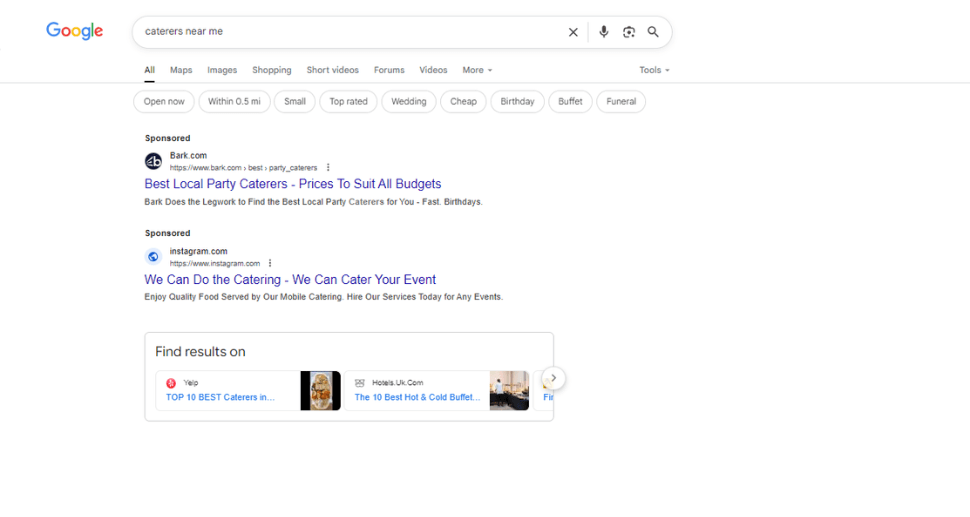Screen dimensions: 970x517
Task: Click the Enjoy Quality Food Served description
Action: pos(324,297)
